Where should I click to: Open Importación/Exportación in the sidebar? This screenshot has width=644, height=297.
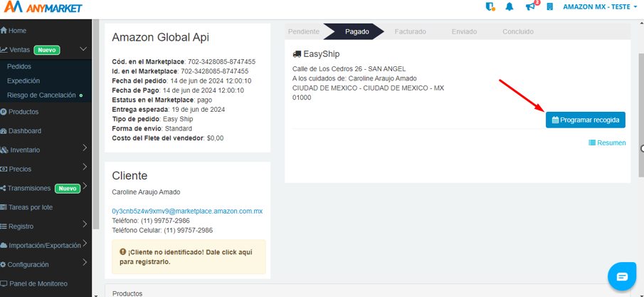point(46,246)
